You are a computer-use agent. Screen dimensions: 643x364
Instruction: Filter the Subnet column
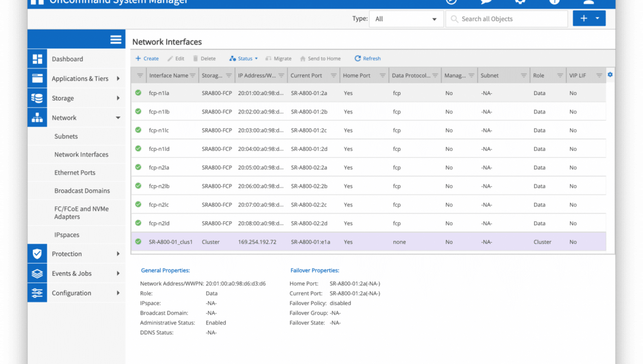tap(524, 75)
